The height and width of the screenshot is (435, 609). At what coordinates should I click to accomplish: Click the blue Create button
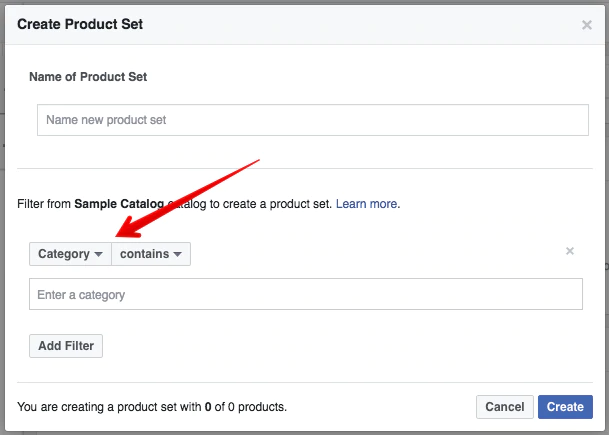pyautogui.click(x=565, y=407)
